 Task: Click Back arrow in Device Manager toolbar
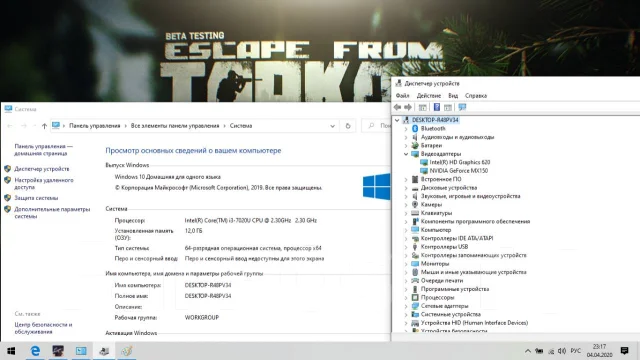[397, 107]
